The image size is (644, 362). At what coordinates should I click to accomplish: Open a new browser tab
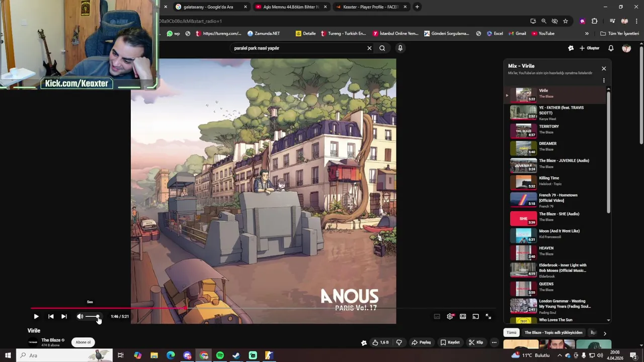click(x=417, y=7)
